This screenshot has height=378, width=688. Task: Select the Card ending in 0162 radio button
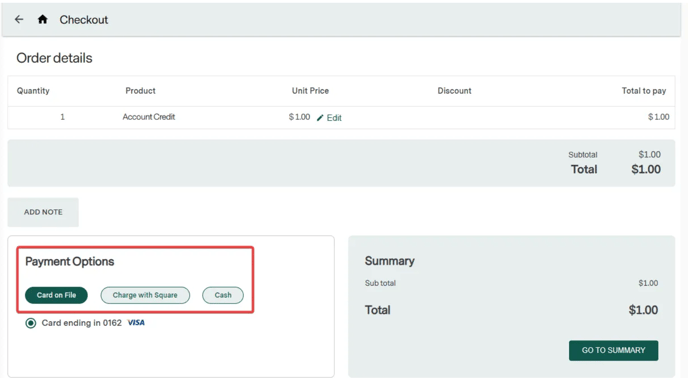click(x=31, y=323)
